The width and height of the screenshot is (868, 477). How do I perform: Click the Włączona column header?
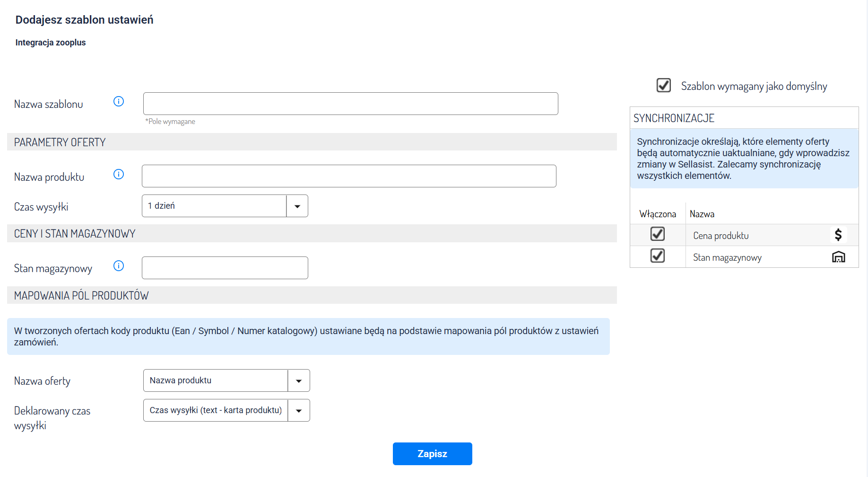[x=658, y=214]
